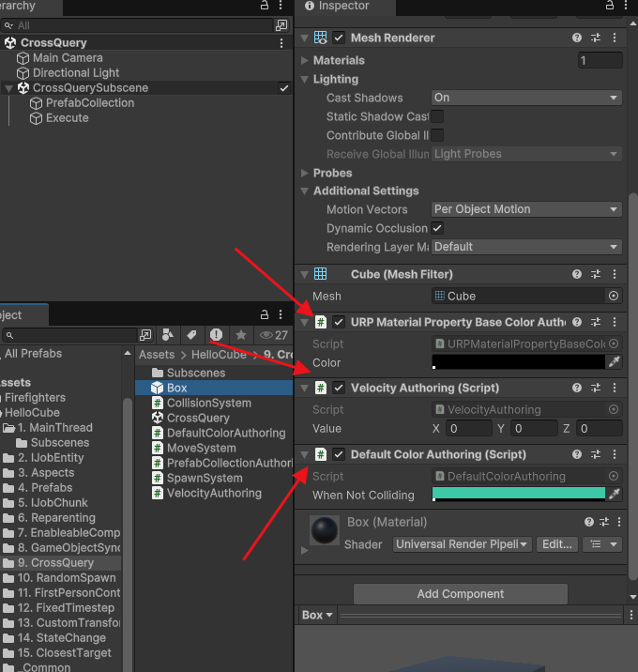
Task: Click Hierarchy scene search picker icon
Action: coord(281,25)
